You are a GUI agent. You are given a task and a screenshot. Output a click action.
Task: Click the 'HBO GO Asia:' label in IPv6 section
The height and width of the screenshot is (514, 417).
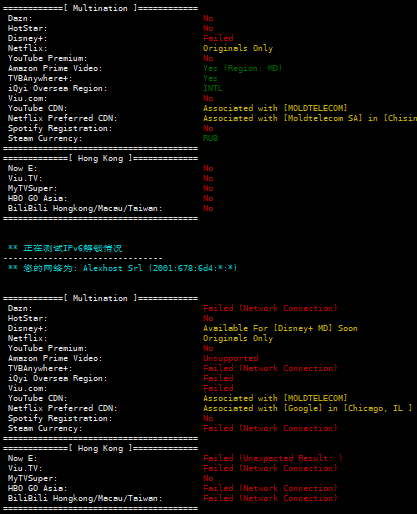pos(37,488)
